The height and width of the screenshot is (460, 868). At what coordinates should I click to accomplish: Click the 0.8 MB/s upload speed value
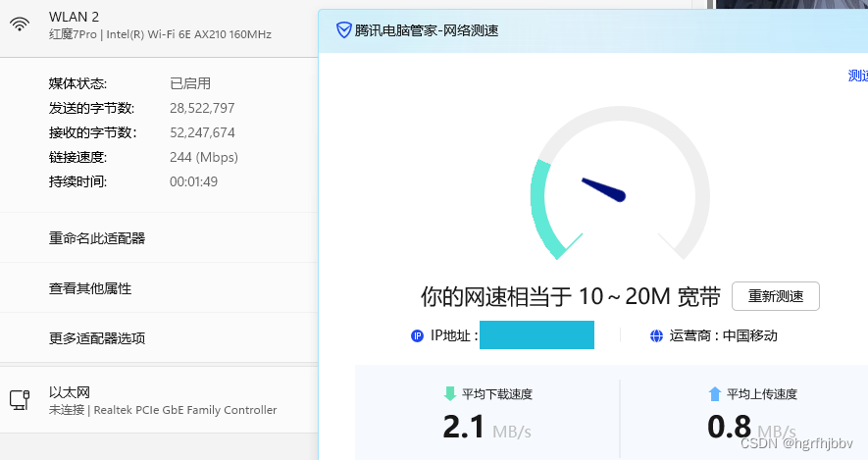click(x=751, y=428)
